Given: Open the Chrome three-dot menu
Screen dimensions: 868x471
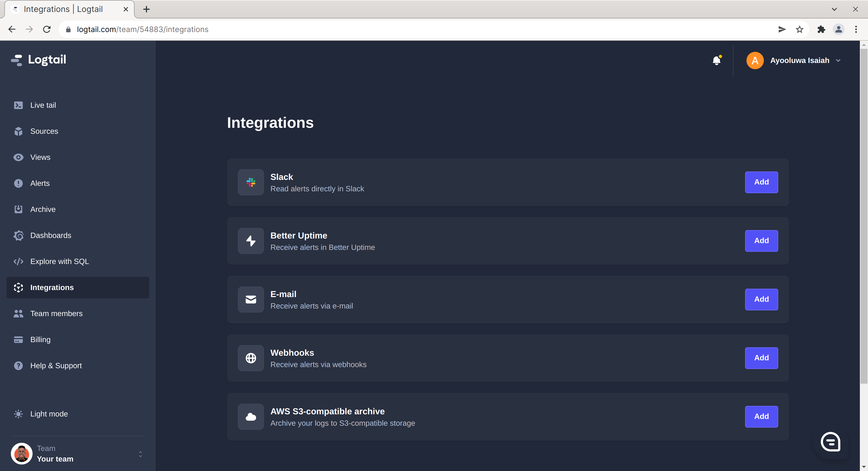Looking at the screenshot, I should [x=856, y=29].
